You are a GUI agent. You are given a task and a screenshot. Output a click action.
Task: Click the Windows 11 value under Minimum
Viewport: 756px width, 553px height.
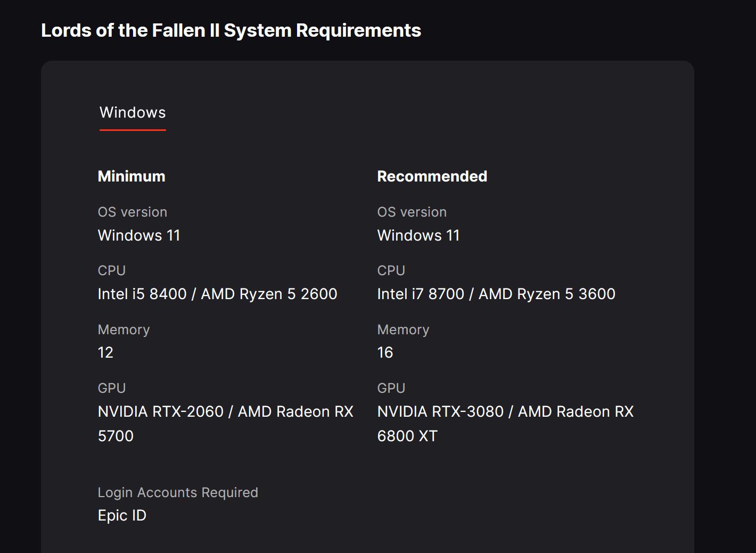139,235
